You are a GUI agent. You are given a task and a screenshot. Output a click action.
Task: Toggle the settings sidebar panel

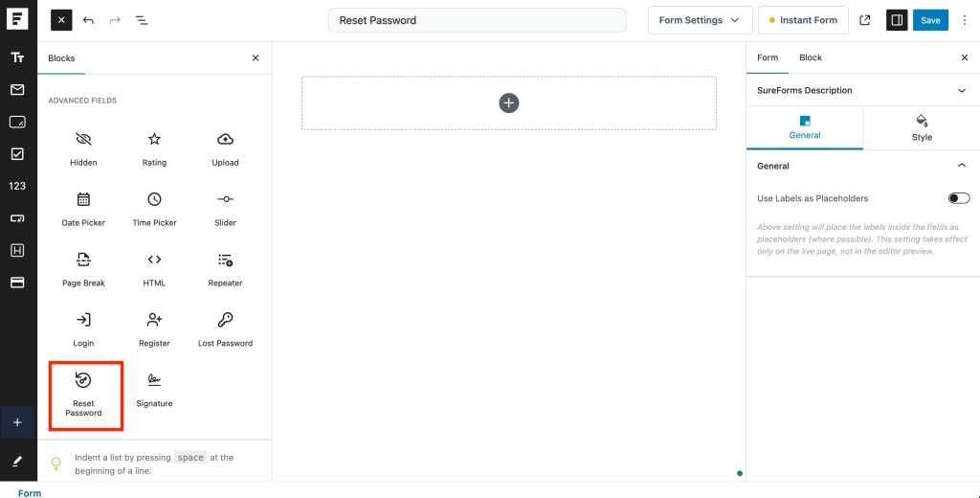coord(897,20)
